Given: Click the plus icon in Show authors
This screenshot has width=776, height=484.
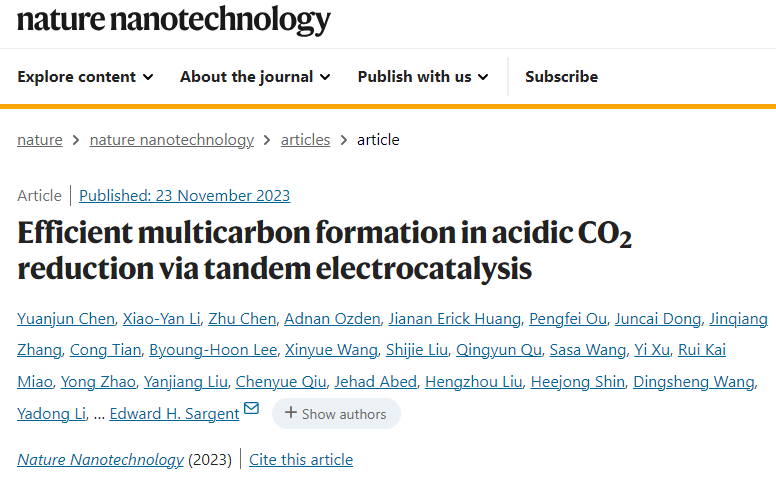Looking at the screenshot, I should click(291, 413).
